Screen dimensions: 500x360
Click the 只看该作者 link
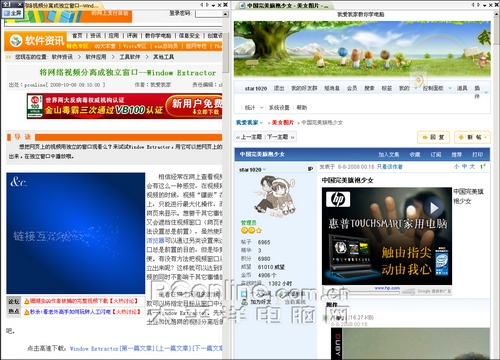point(390,167)
